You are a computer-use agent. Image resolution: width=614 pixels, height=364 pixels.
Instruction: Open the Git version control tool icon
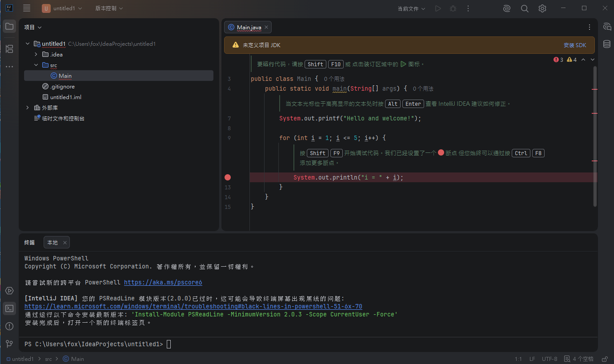pyautogui.click(x=9, y=344)
